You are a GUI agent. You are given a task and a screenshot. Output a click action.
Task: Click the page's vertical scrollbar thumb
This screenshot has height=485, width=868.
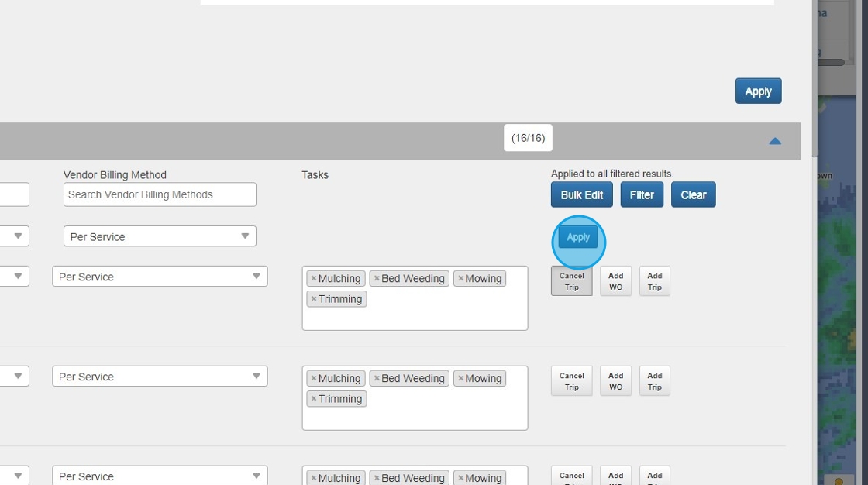click(x=815, y=78)
